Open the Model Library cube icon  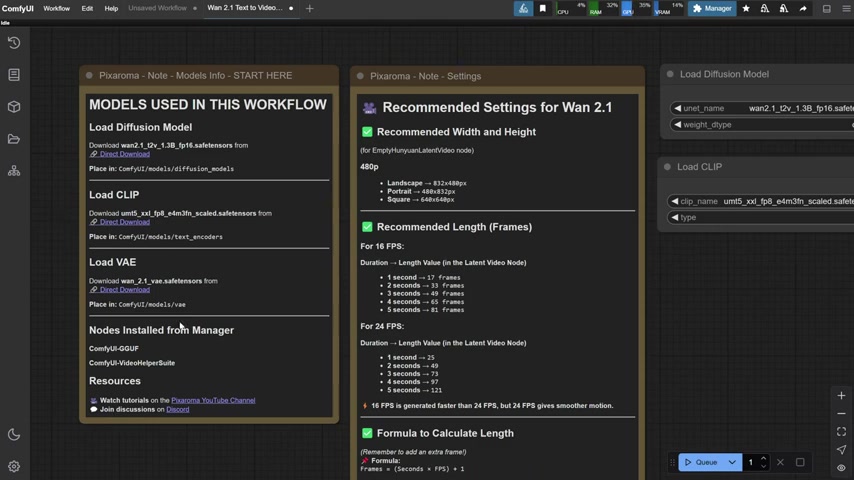[x=14, y=107]
